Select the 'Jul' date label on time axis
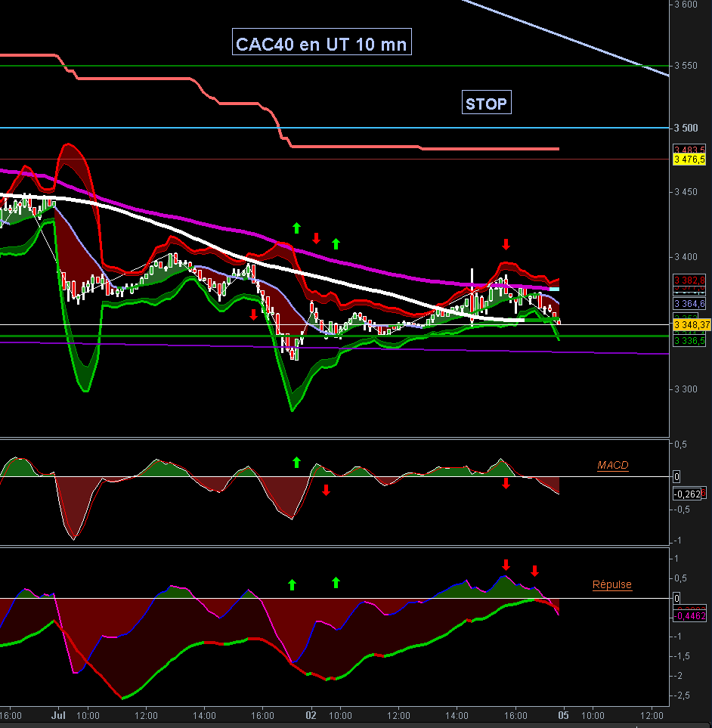712x728 pixels. click(x=58, y=715)
